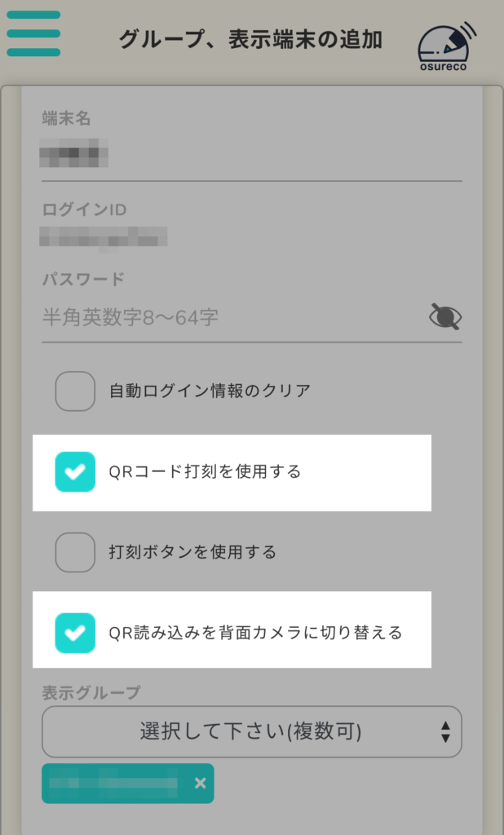
Task: Click the up-down arrows on 表示グループ selector
Action: click(445, 731)
